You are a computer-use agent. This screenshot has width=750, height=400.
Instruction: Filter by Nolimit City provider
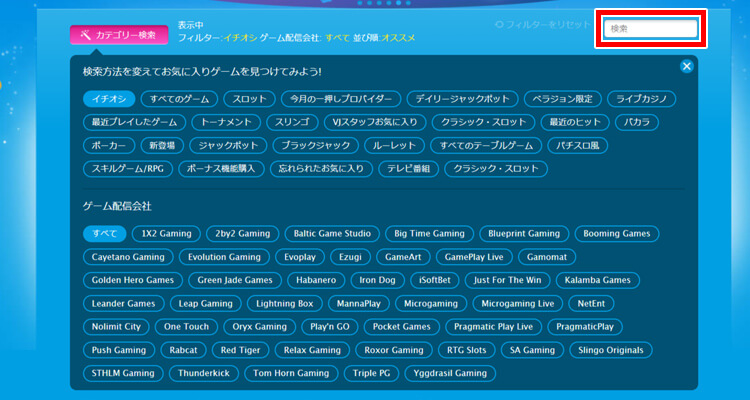coord(116,327)
